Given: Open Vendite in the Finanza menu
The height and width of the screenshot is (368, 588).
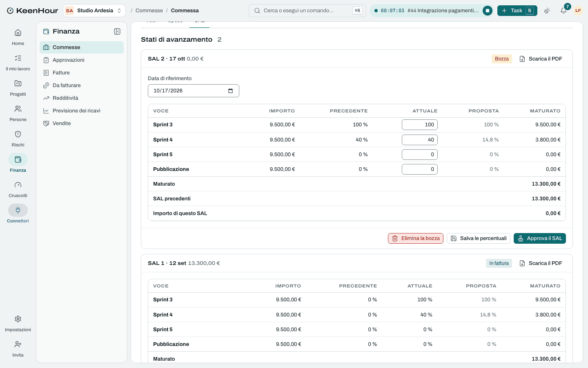Looking at the screenshot, I should coord(82,123).
